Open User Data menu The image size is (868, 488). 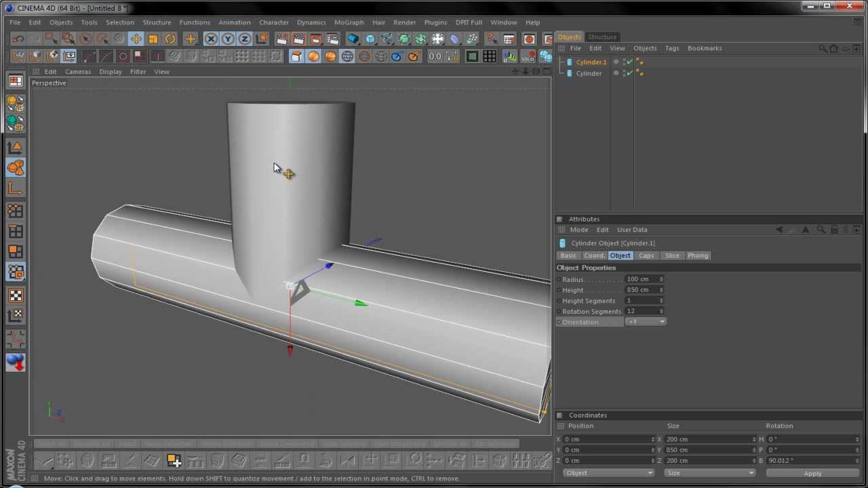click(x=632, y=230)
